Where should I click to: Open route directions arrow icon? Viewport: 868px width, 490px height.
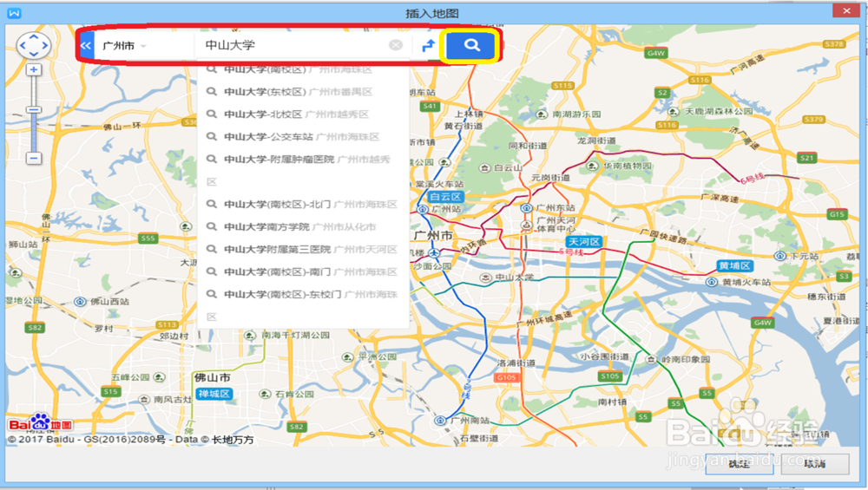coord(428,46)
